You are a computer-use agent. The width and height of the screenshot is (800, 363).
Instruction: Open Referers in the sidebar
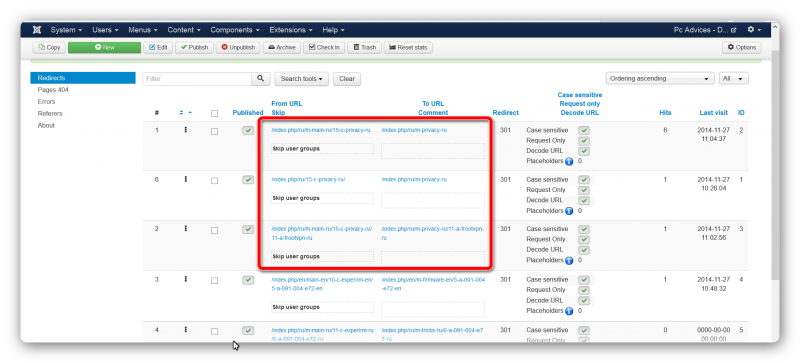[x=50, y=113]
